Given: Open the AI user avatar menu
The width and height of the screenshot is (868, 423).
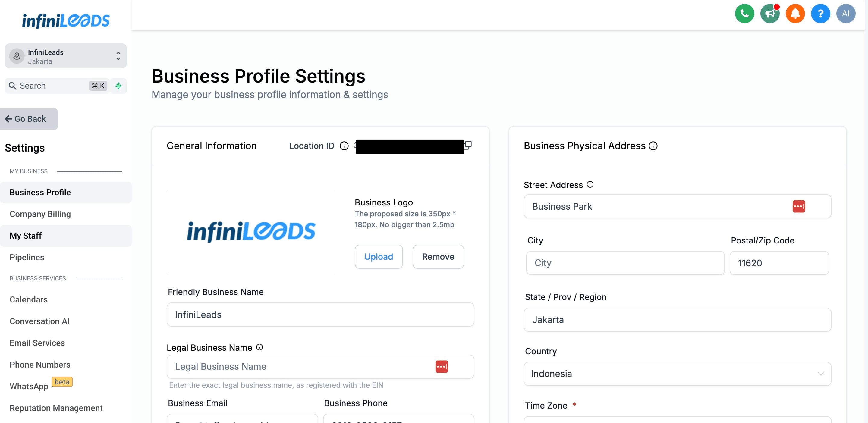Looking at the screenshot, I should coord(845,14).
